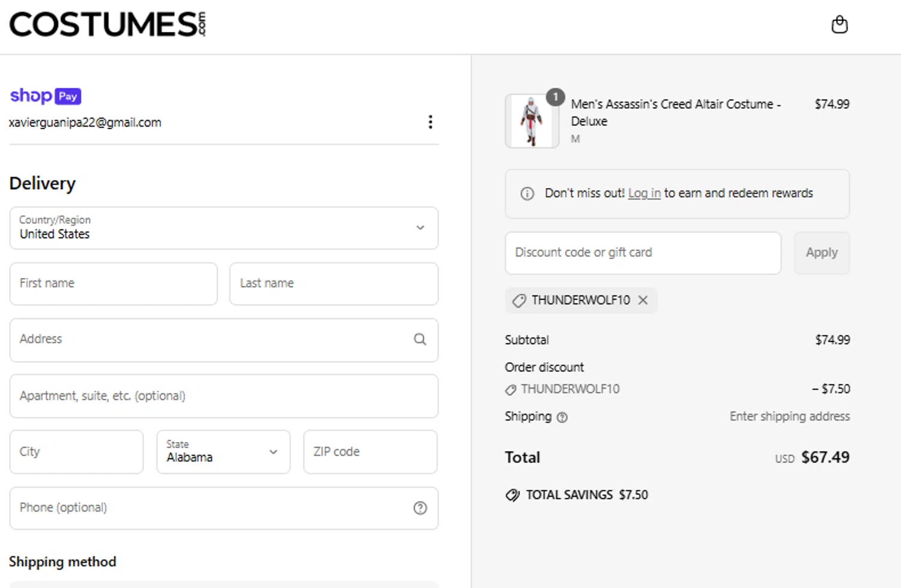Click the Phone (optional) field
Image resolution: width=901 pixels, height=588 pixels.
pyautogui.click(x=224, y=508)
